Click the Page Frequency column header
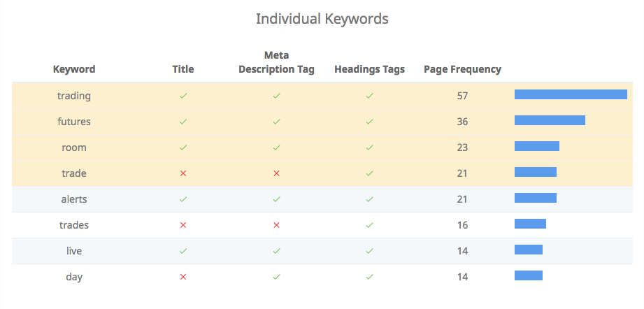The image size is (644, 309). click(462, 69)
